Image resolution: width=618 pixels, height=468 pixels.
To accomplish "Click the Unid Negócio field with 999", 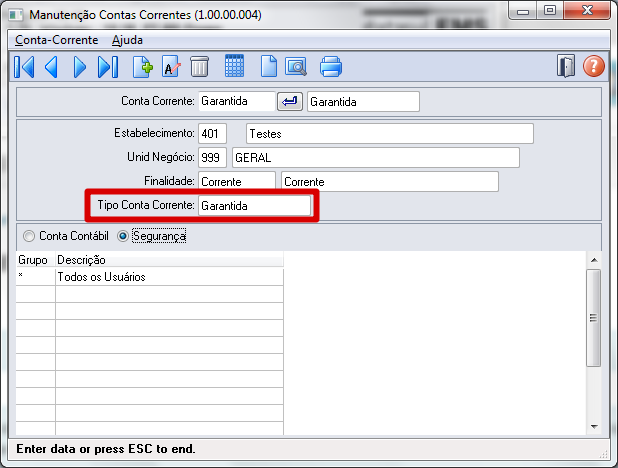I will coord(212,158).
